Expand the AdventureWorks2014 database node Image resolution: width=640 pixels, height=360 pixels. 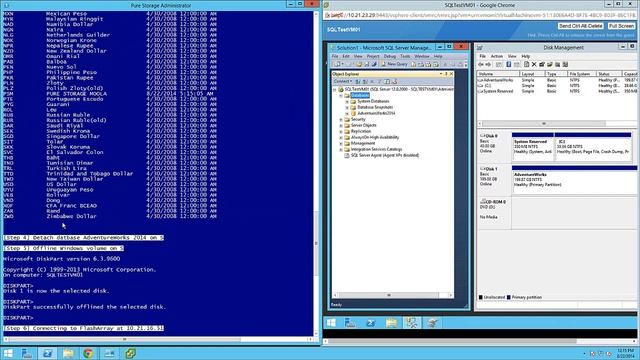[347, 113]
